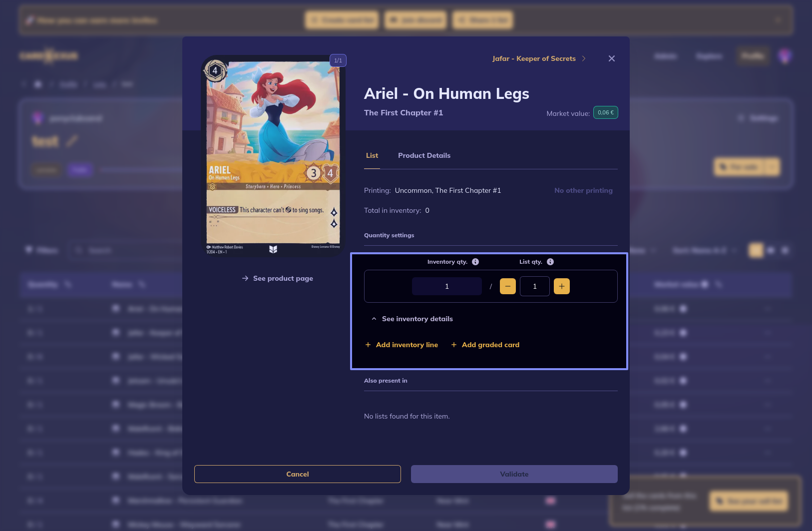The image size is (812, 531).
Task: Select the List tab
Action: pyautogui.click(x=372, y=155)
